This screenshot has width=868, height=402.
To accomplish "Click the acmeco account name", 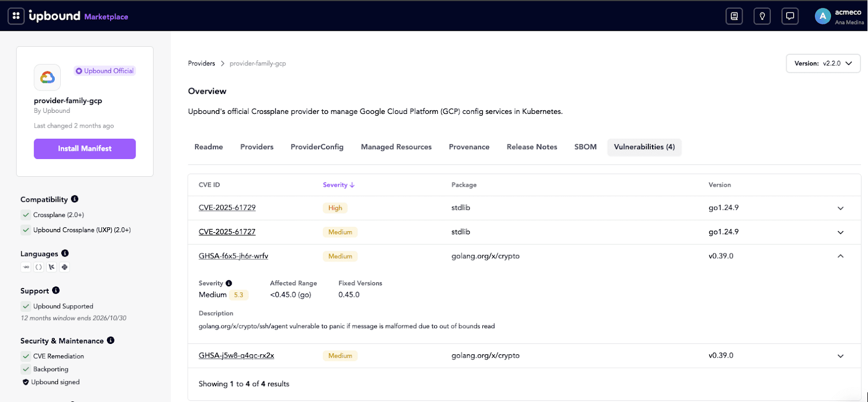I will (848, 12).
